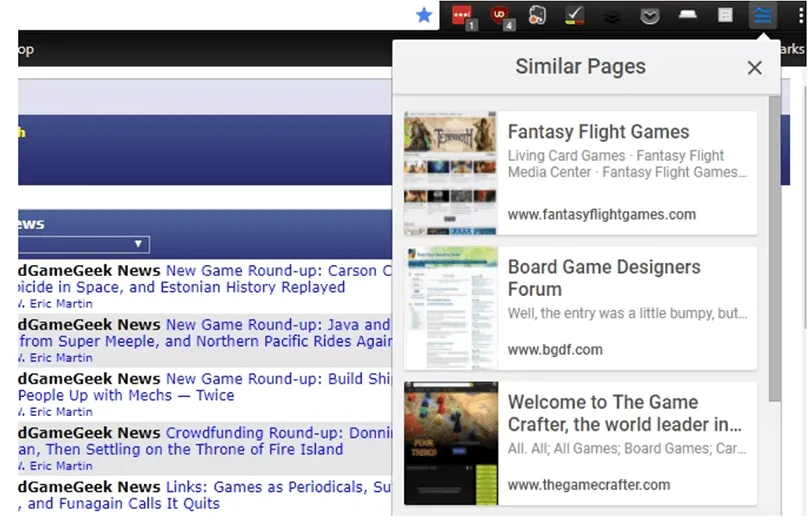Click the www.thegamecrafter.com URL

(x=588, y=485)
